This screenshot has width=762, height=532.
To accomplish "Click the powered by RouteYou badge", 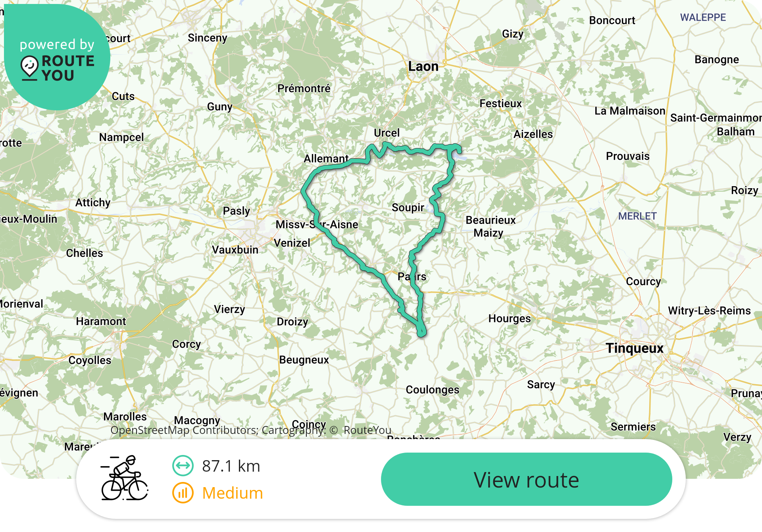I will pyautogui.click(x=57, y=57).
